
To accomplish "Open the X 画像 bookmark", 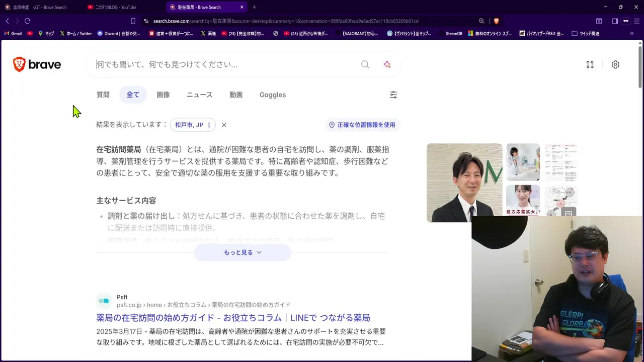I will click(208, 34).
